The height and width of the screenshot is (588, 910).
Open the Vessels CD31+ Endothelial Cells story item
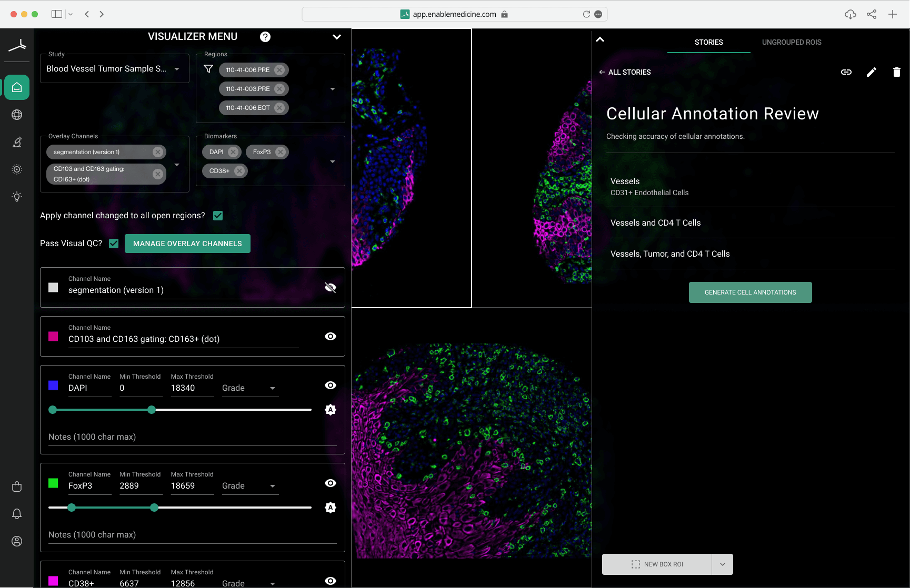coord(751,187)
